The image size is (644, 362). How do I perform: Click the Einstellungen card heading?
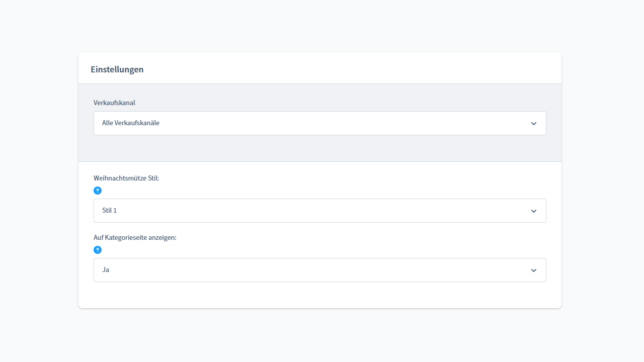click(x=117, y=69)
